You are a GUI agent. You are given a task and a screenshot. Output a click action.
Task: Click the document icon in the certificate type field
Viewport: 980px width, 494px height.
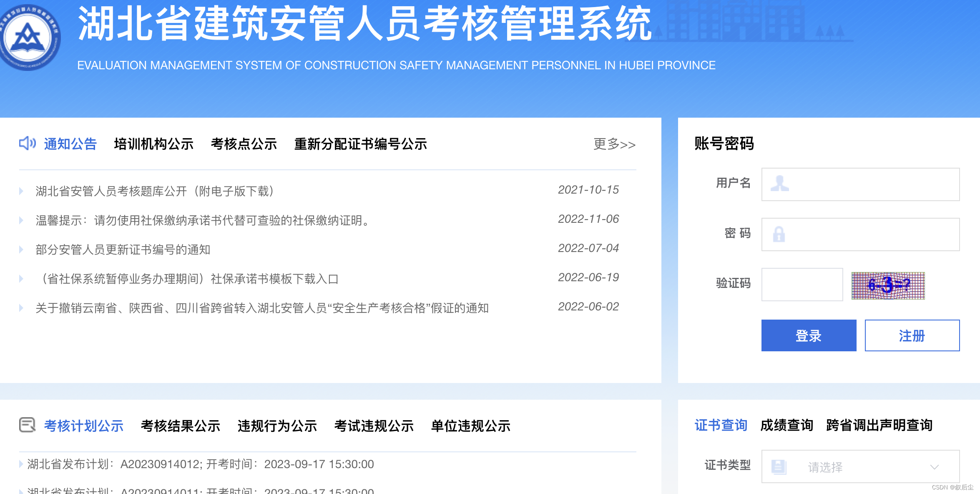click(x=779, y=466)
